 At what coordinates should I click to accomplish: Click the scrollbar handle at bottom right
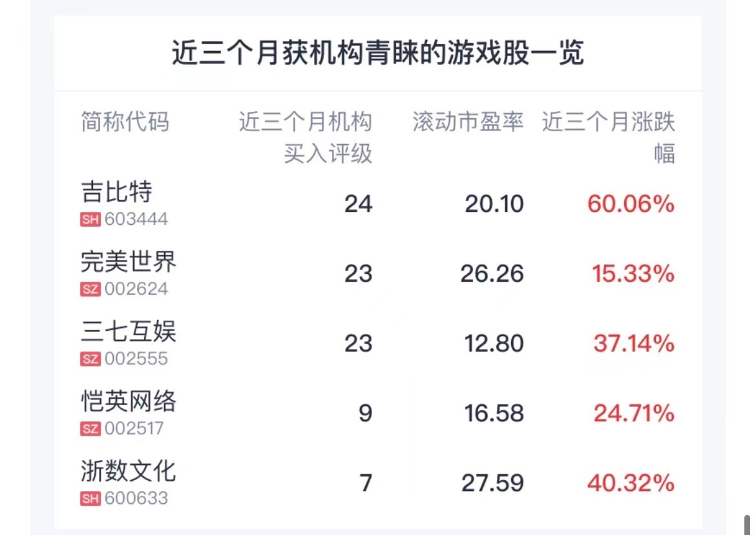pos(747,523)
